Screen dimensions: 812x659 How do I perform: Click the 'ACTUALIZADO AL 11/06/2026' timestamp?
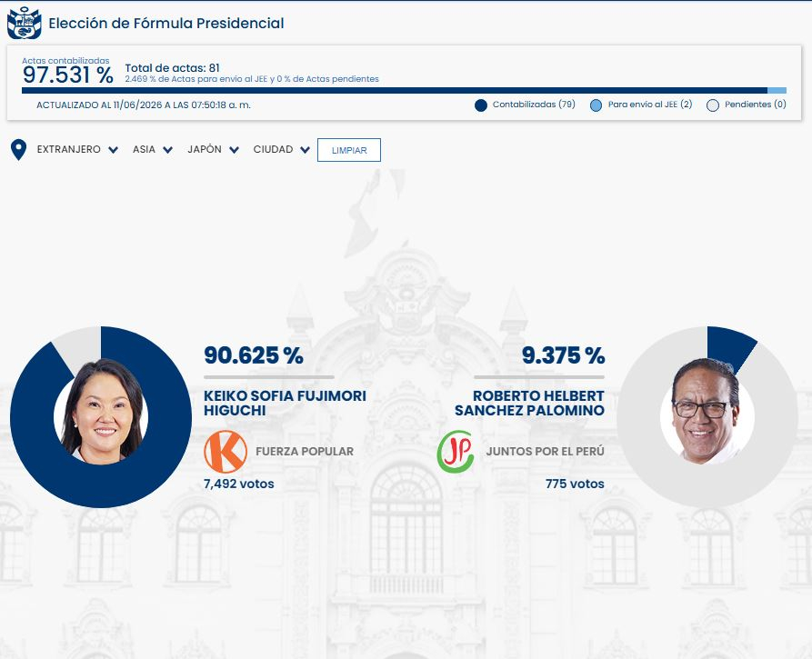(x=144, y=105)
